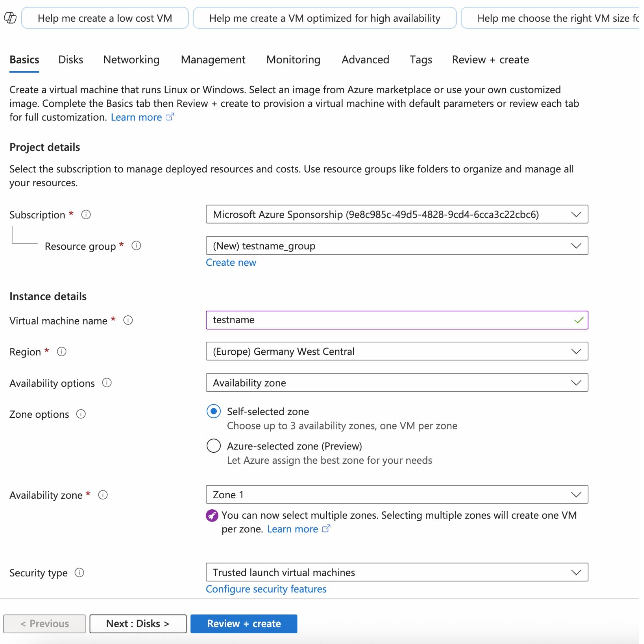The height and width of the screenshot is (644, 644).
Task: Click the Copilot icon near suggestions
Action: pyautogui.click(x=10, y=18)
